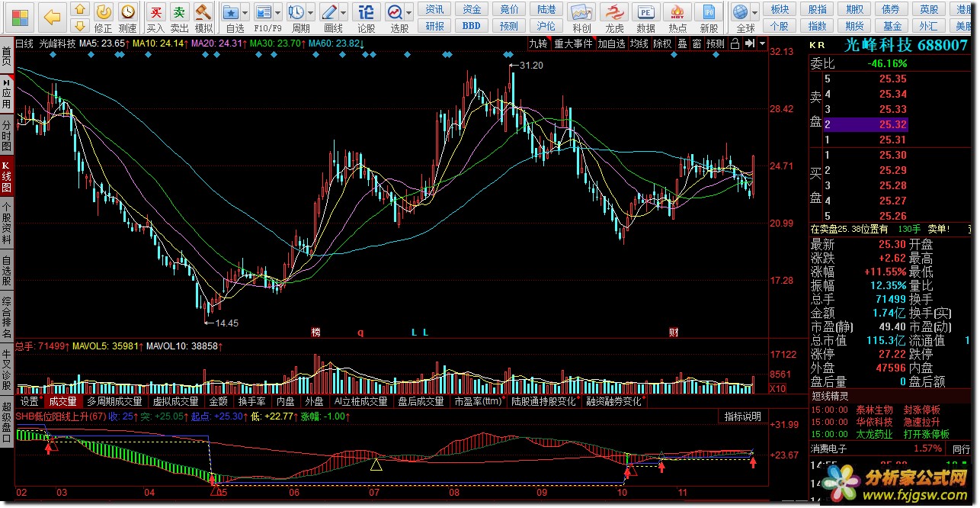Click the 研报 research report button
Screen dimensions: 980x508
point(435,26)
